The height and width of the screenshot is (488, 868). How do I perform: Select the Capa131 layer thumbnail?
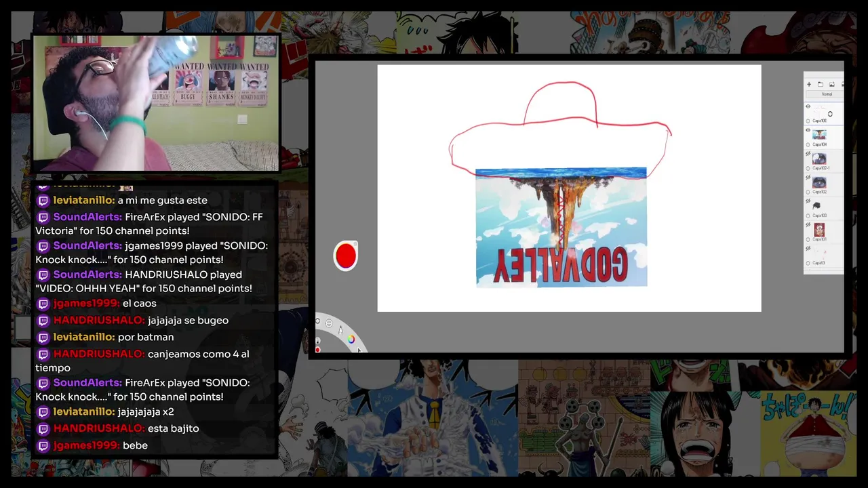[x=819, y=230]
